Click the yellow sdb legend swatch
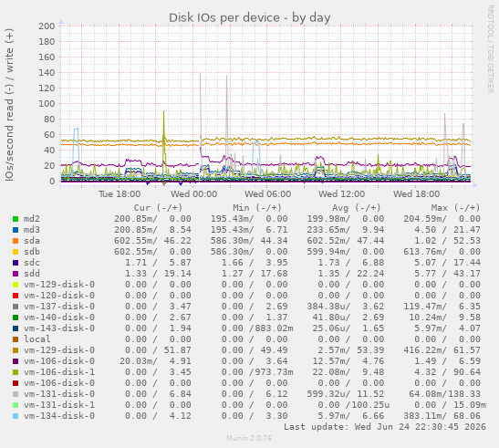Image resolution: width=499 pixels, height=448 pixels. coord(16,252)
